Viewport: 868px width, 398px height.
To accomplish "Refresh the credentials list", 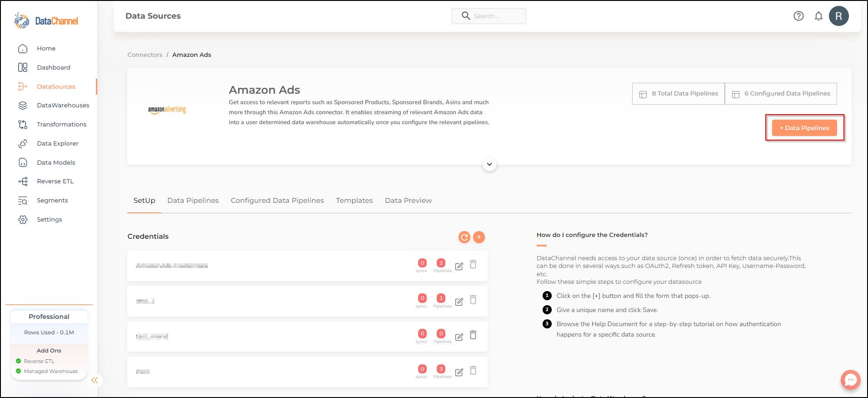I will 464,237.
